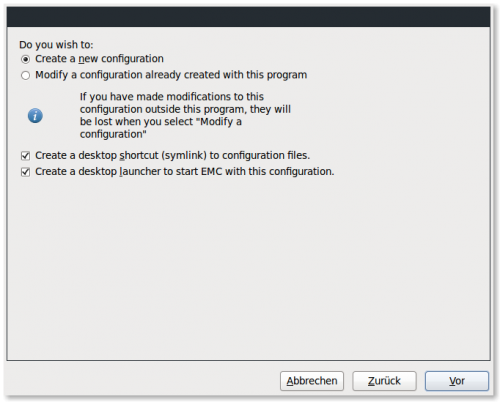Toggle the desktop launcher to start EMC checkbox
500x402 pixels.
pyautogui.click(x=25, y=172)
